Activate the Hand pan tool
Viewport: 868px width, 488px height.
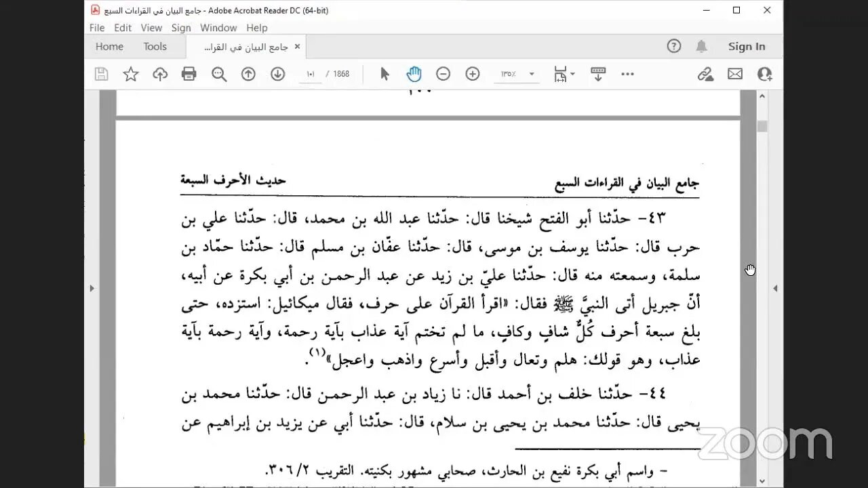414,74
